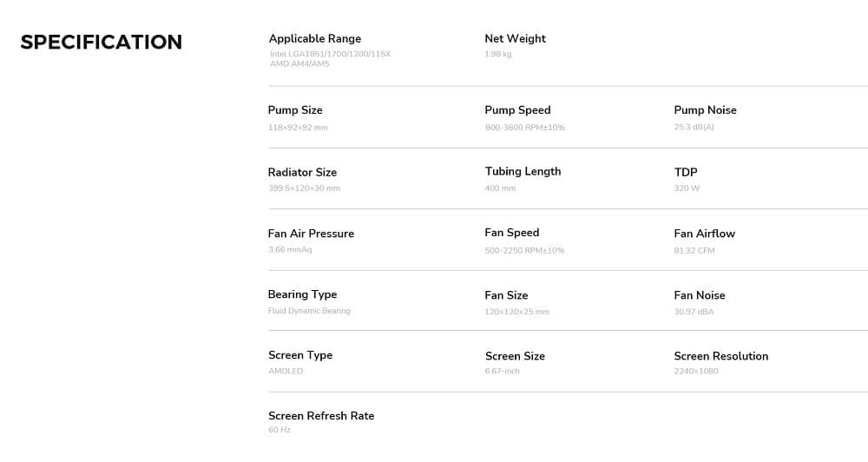Image resolution: width=868 pixels, height=462 pixels.
Task: Click the Fan Airflow label
Action: 704,234
